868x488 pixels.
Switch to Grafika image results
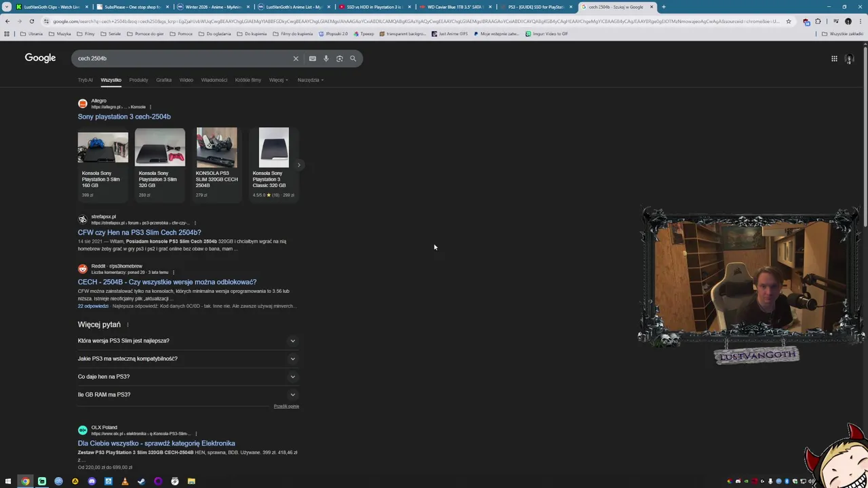(163, 80)
